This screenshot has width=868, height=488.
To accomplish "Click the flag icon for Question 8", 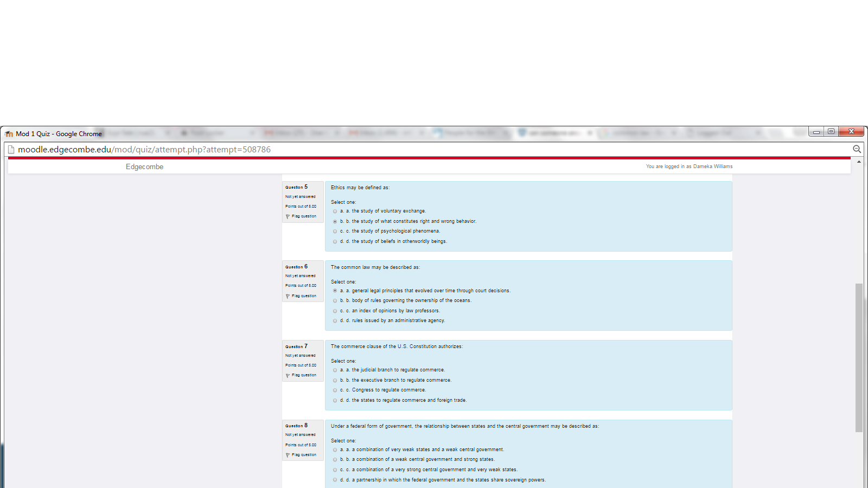I will pos(288,455).
